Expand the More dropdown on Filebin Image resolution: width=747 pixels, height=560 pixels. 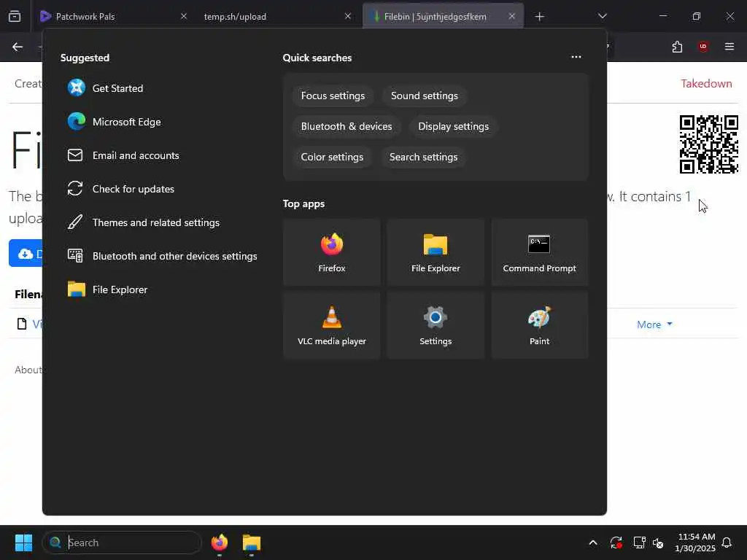coord(654,324)
